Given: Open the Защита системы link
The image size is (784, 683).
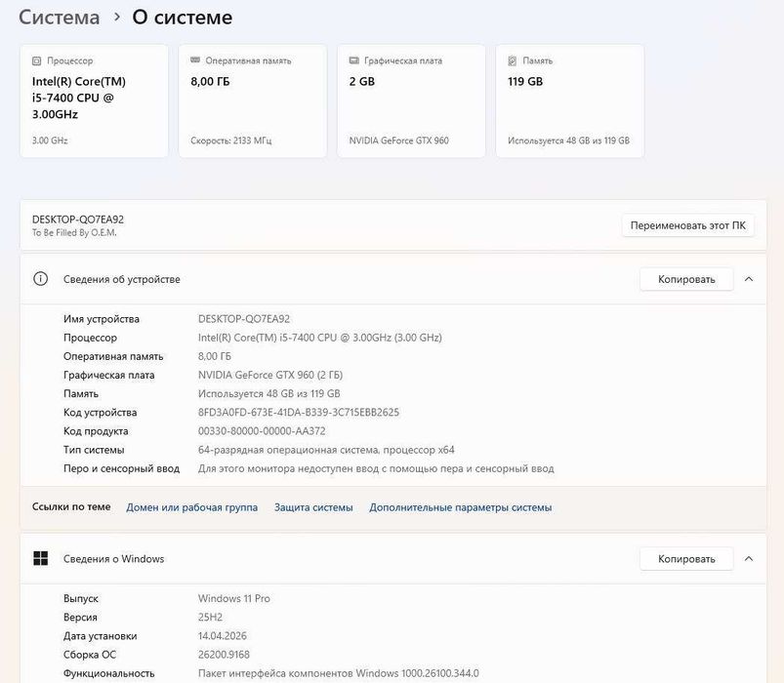Looking at the screenshot, I should pos(313,507).
